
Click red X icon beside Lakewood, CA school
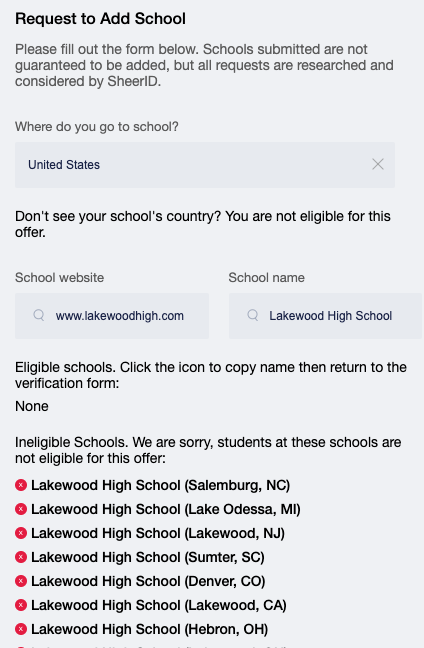[x=21, y=605]
